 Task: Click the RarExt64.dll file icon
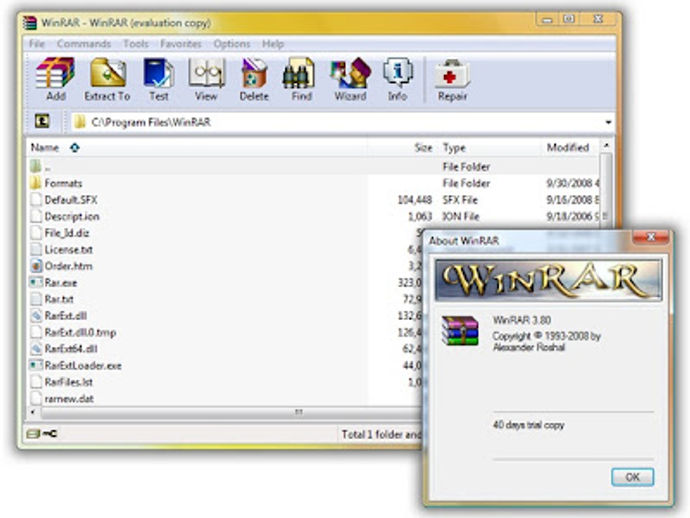[36, 349]
